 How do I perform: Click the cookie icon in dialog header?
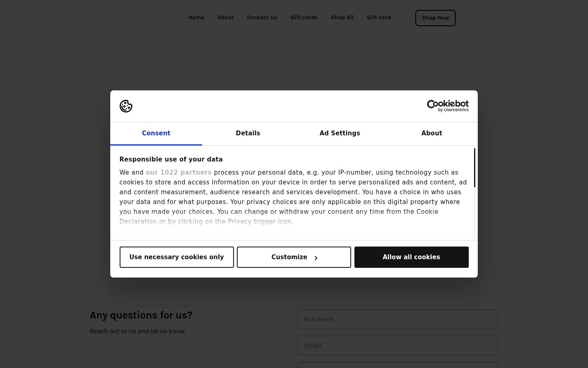(x=126, y=106)
